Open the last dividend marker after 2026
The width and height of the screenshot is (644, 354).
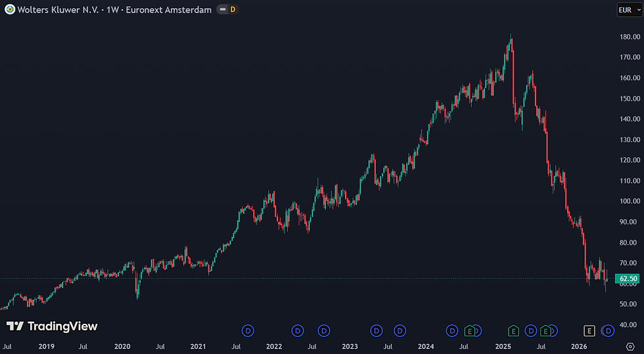609,330
